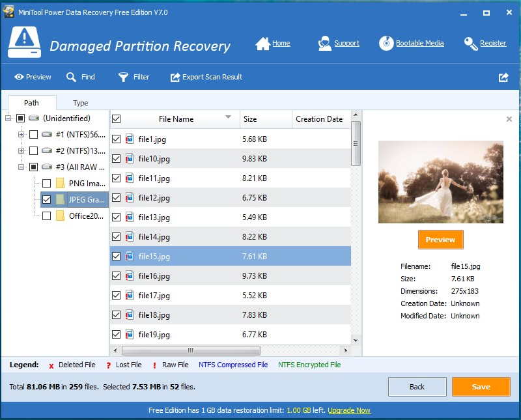Click the horizontal scroll left arrow
The width and height of the screenshot is (521, 420).
pos(115,350)
